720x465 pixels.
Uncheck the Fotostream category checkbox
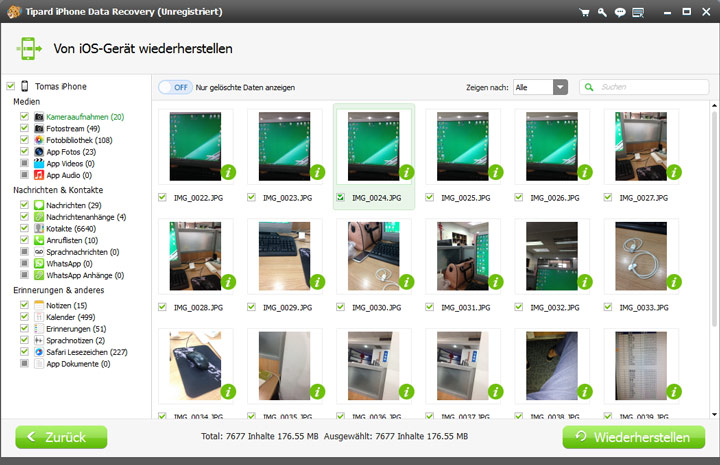pyautogui.click(x=24, y=129)
